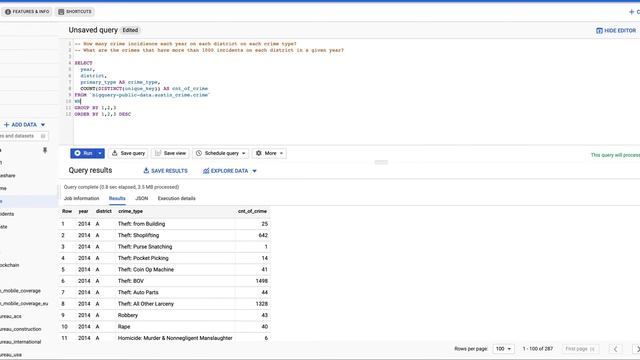Open the Shortcuts button
The image size is (640, 360).
click(75, 12)
